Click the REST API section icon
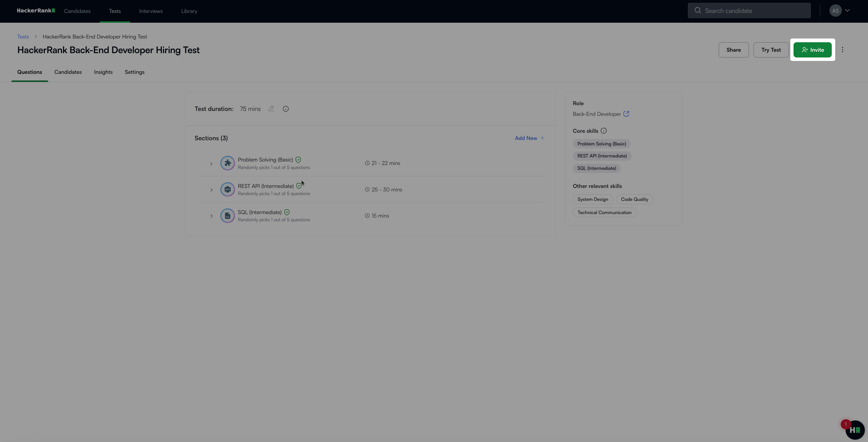Screen dimensions: 868x442 pyautogui.click(x=227, y=189)
